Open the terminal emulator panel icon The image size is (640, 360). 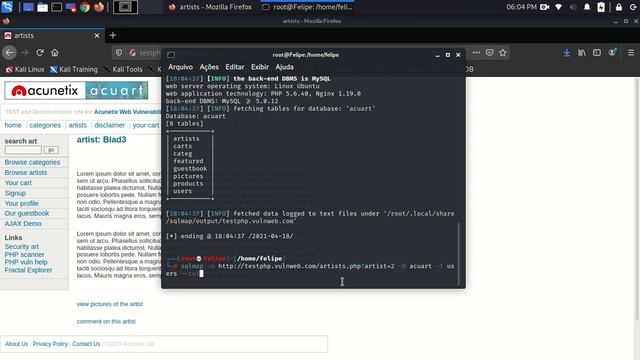57,7
